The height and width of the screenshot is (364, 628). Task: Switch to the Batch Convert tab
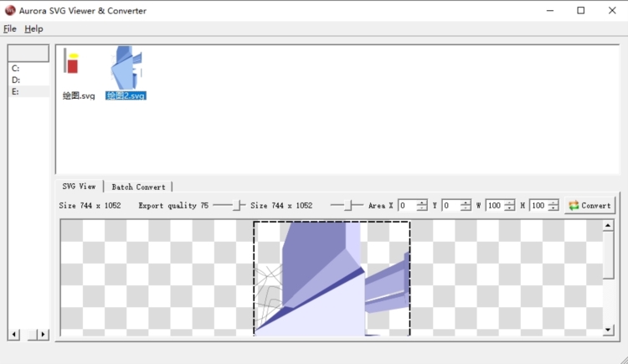[x=138, y=187]
